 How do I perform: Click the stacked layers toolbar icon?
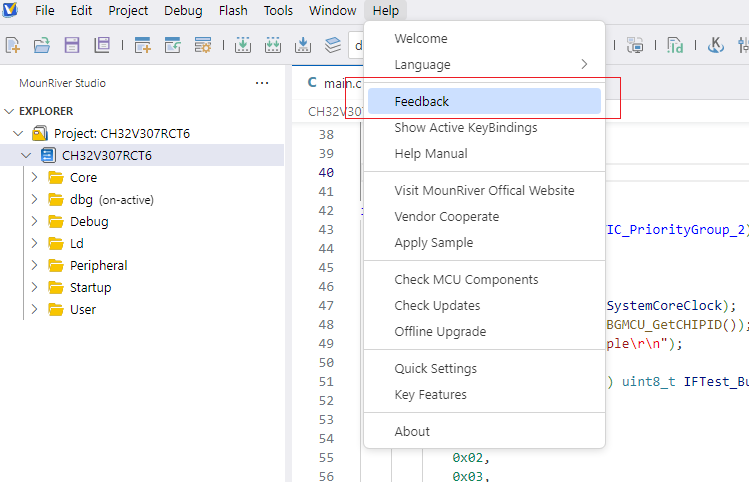pyautogui.click(x=332, y=45)
